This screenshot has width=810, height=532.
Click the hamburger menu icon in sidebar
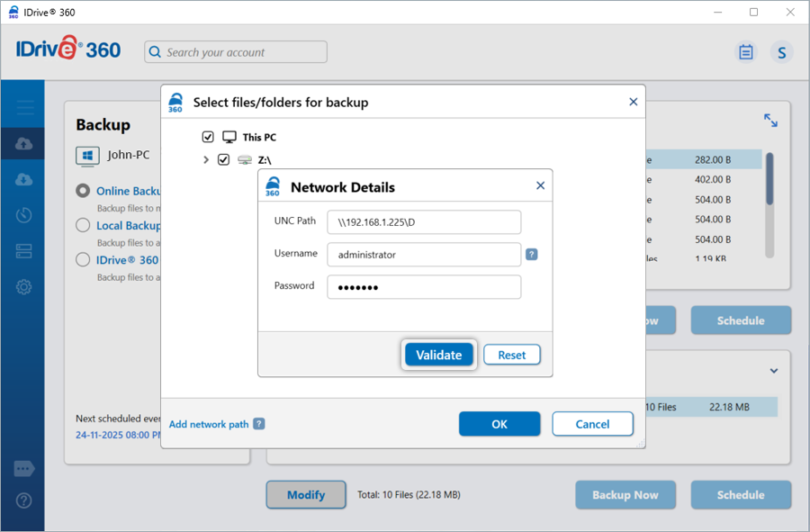click(x=24, y=108)
